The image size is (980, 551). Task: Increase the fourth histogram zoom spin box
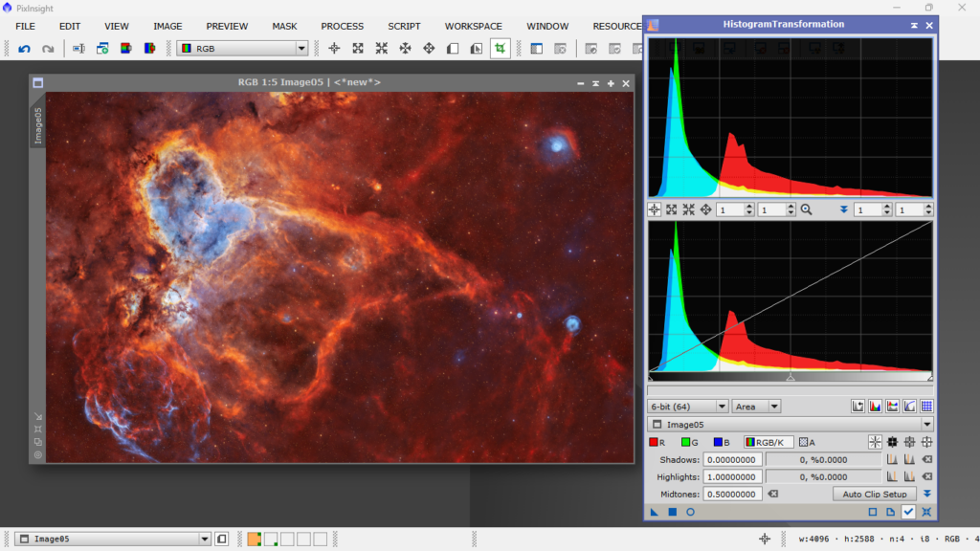coord(928,207)
